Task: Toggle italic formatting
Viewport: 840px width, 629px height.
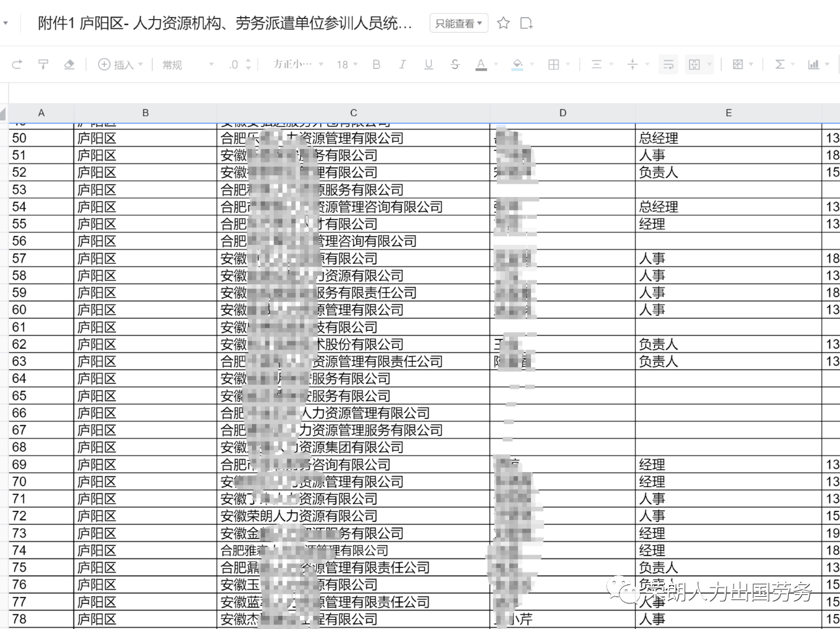Action: (x=402, y=64)
